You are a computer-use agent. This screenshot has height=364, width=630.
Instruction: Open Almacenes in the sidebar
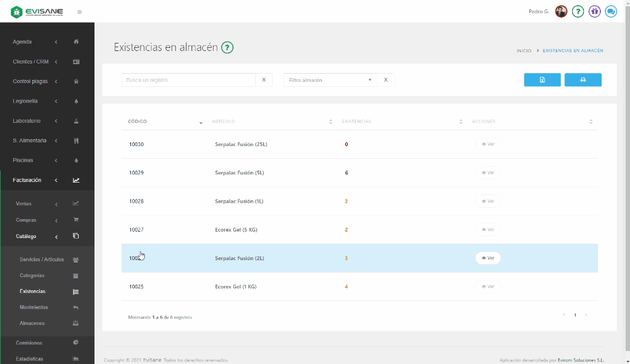click(x=33, y=323)
